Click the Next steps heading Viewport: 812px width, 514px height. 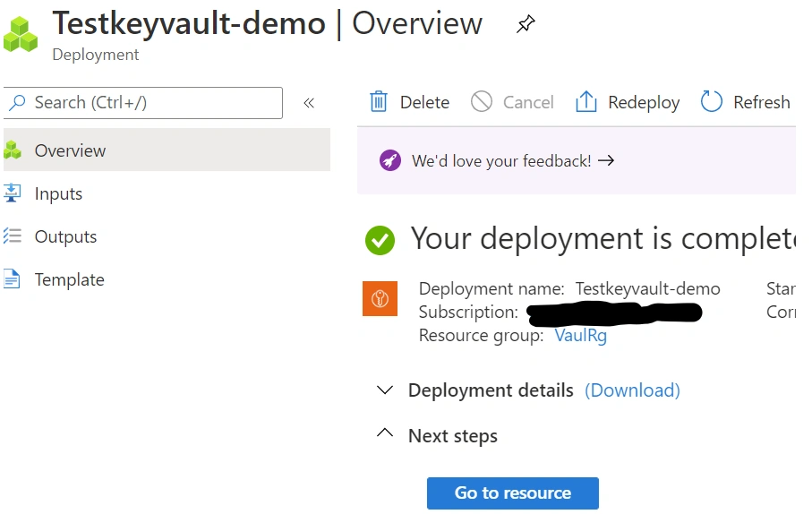pos(453,436)
